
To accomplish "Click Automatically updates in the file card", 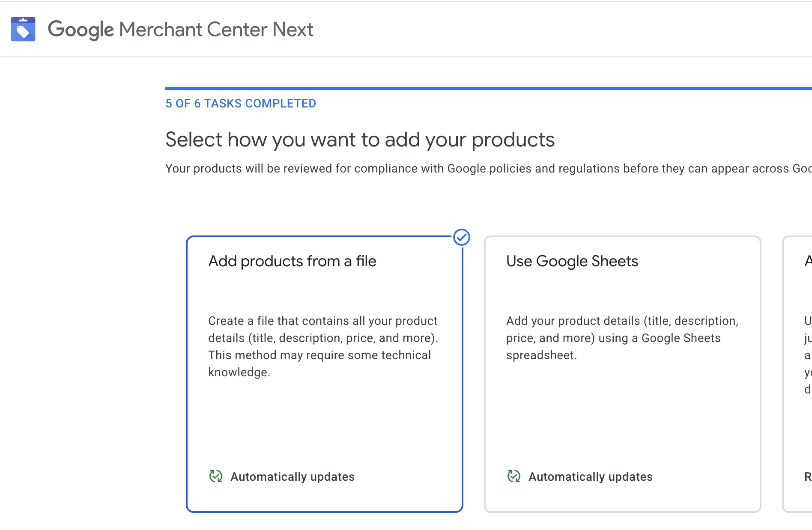I will pyautogui.click(x=293, y=476).
